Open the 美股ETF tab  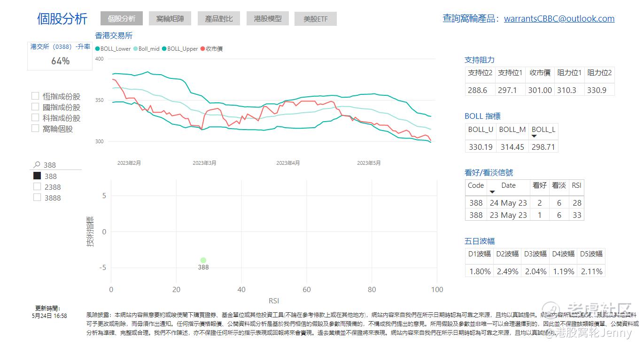click(315, 19)
